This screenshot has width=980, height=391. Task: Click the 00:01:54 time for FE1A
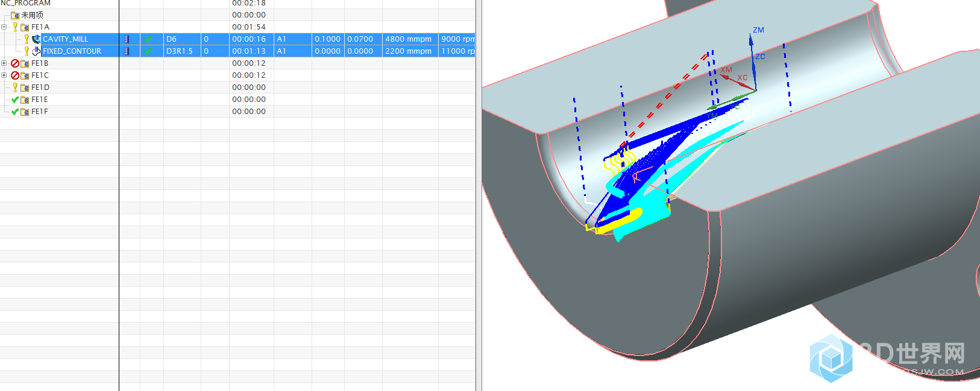tap(249, 27)
